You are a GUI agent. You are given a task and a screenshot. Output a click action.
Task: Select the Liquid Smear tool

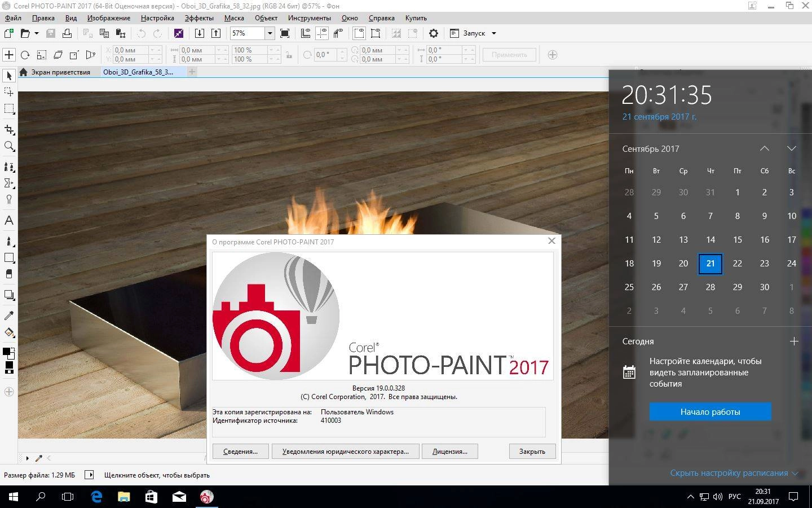point(9,183)
